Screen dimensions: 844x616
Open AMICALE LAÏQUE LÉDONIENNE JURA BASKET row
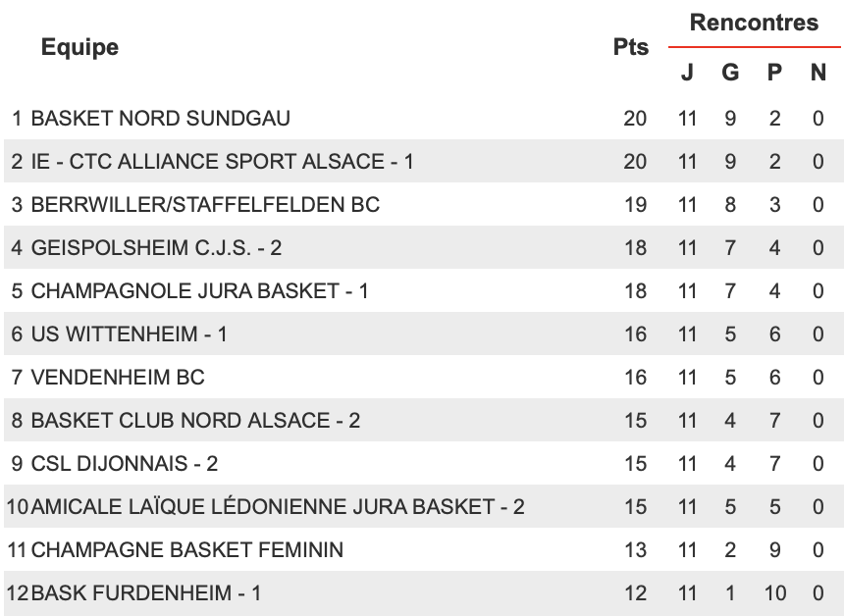click(x=422, y=506)
